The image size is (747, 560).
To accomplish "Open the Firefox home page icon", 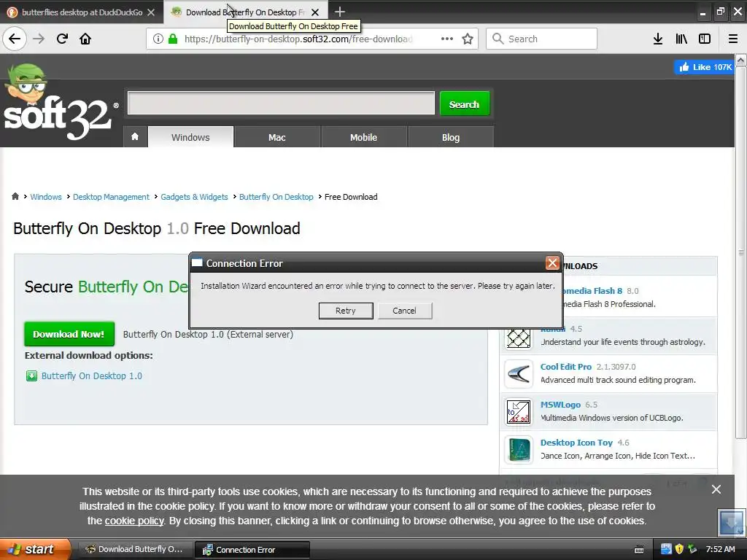I will click(85, 39).
